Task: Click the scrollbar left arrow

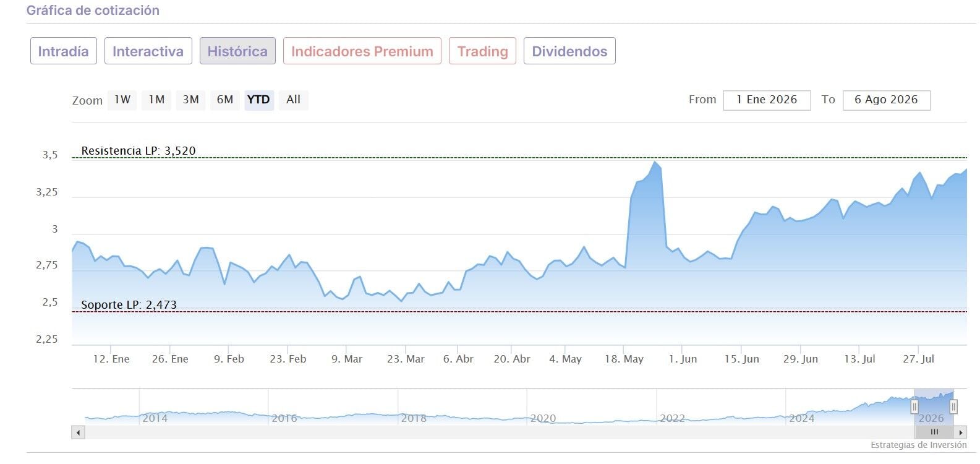Action: (x=78, y=432)
